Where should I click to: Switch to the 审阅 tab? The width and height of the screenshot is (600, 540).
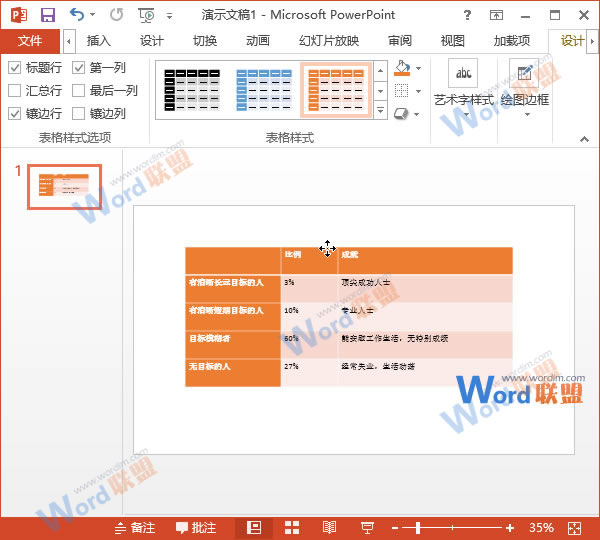click(x=400, y=41)
